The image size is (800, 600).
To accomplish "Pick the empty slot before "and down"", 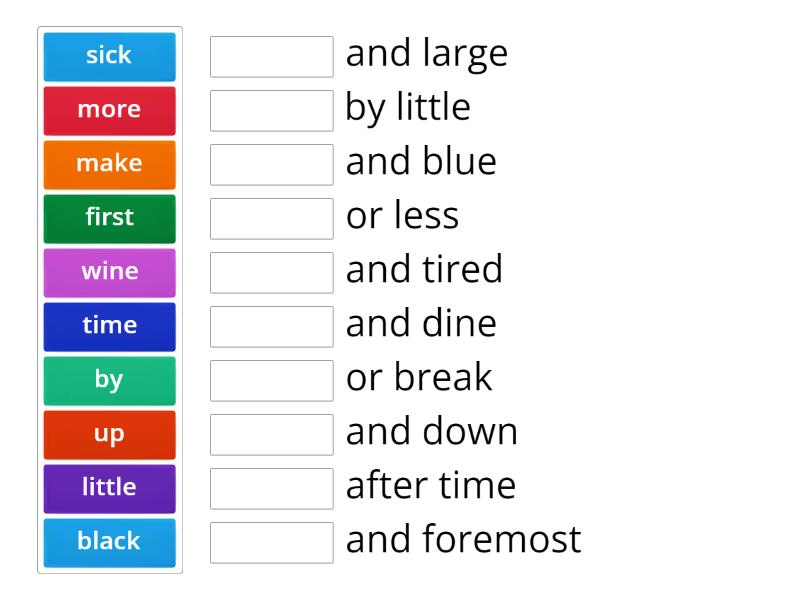I will pos(271,434).
